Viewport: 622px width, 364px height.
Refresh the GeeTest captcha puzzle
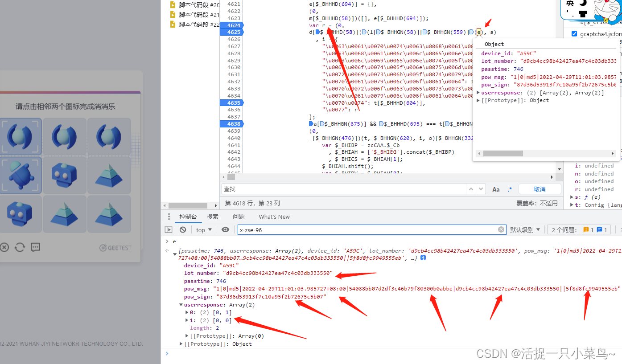[20, 247]
